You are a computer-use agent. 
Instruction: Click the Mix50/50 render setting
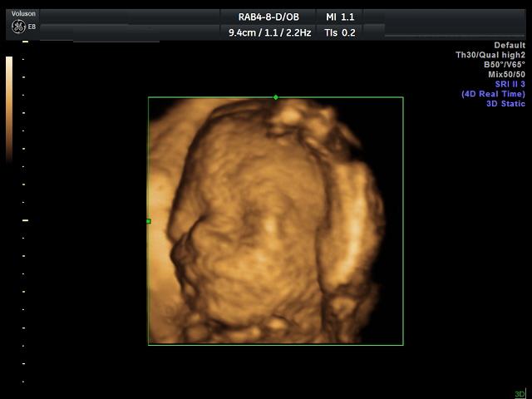507,74
